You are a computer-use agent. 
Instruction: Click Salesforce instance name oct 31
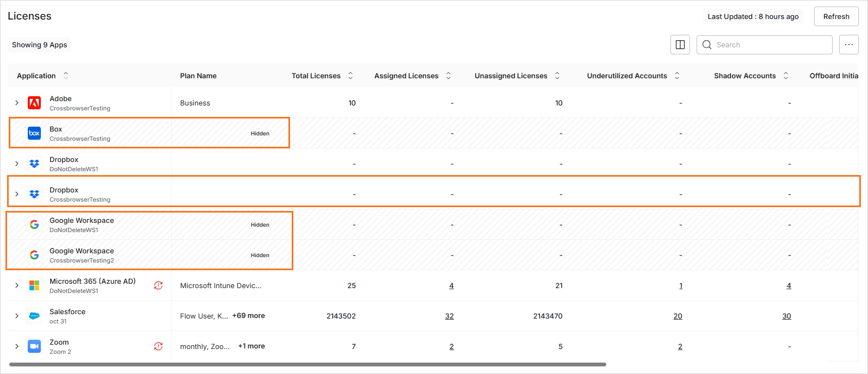58,321
